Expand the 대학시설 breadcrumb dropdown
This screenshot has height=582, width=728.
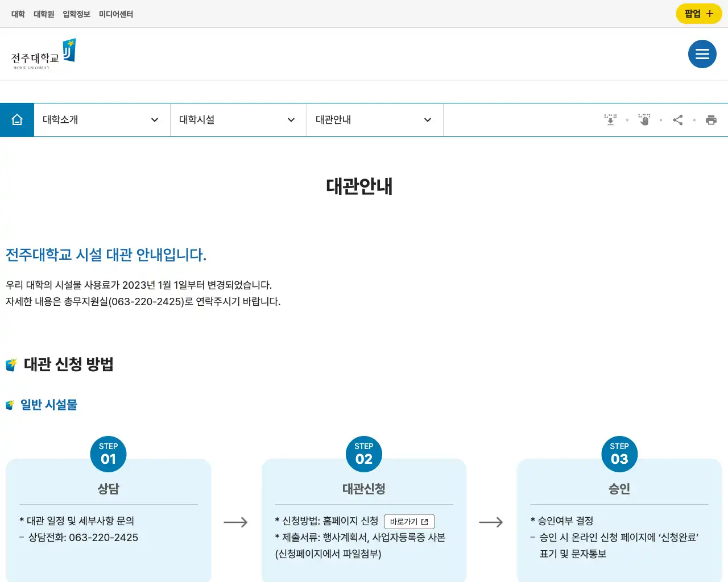point(238,120)
